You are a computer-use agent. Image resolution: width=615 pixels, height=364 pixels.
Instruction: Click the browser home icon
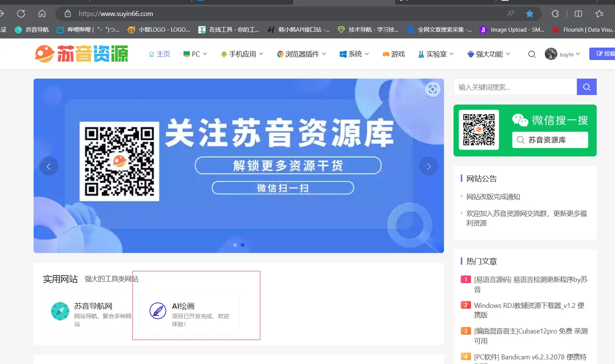[42, 14]
